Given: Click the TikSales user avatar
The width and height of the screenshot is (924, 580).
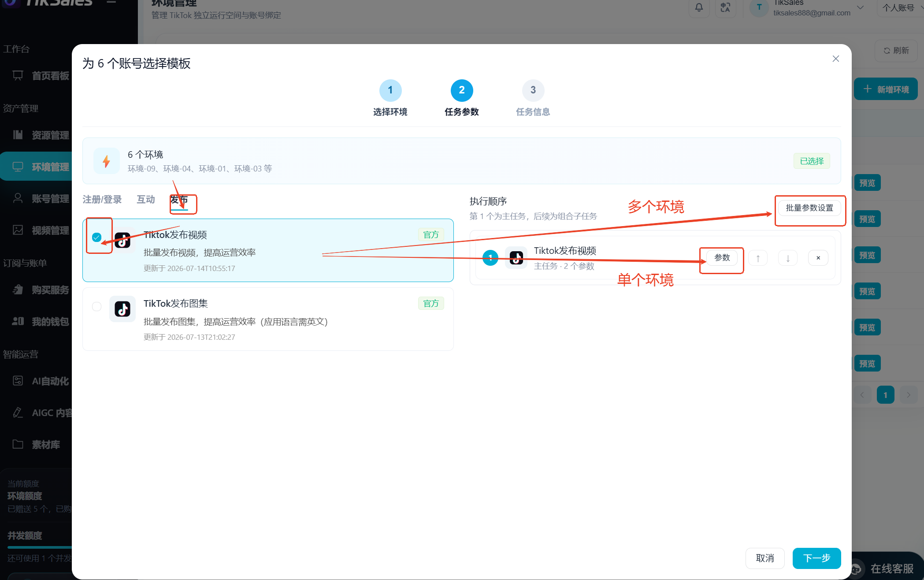Looking at the screenshot, I should [x=759, y=7].
